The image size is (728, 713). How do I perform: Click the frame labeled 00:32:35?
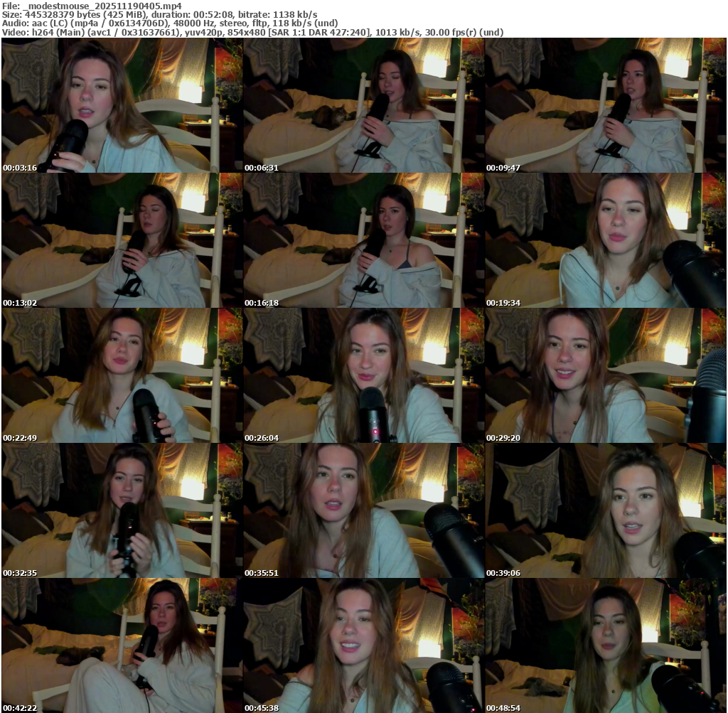(x=122, y=510)
